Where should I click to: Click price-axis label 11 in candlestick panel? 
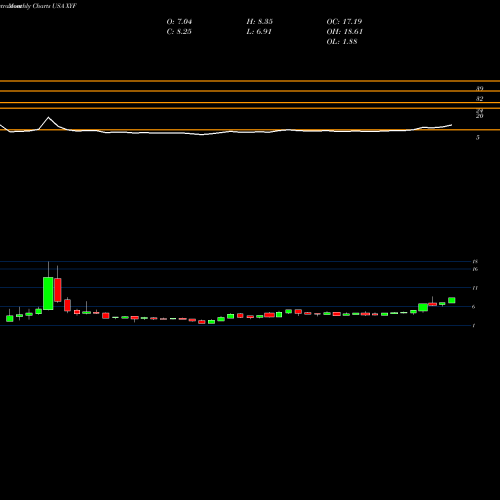(475, 288)
